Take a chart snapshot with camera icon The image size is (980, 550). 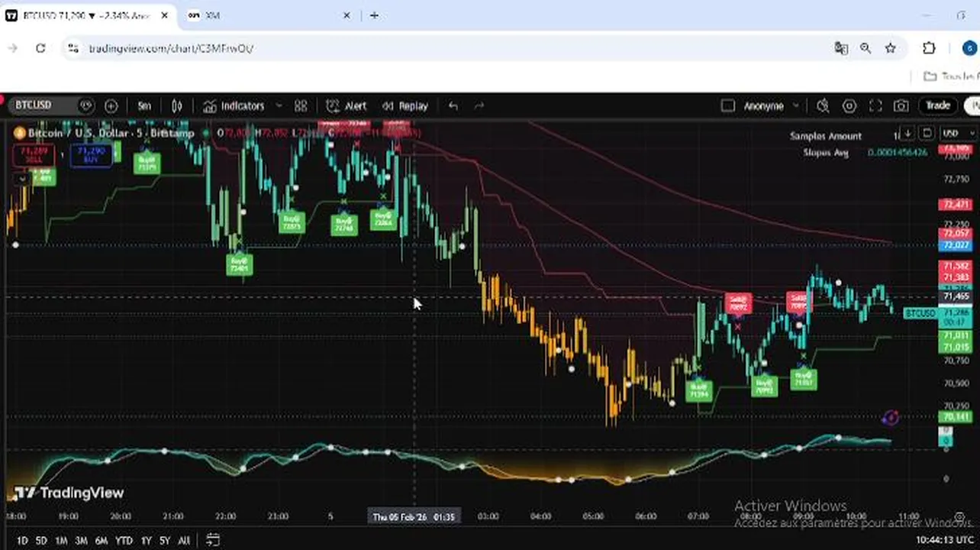[x=901, y=106]
